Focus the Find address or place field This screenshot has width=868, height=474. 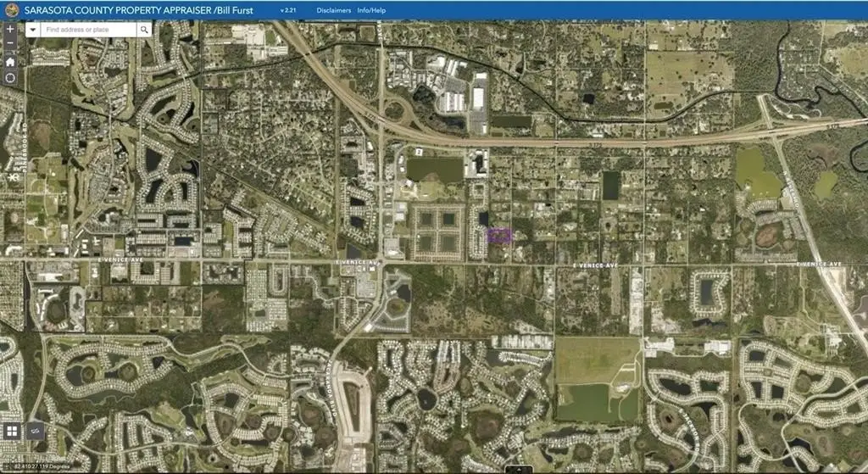(89, 29)
